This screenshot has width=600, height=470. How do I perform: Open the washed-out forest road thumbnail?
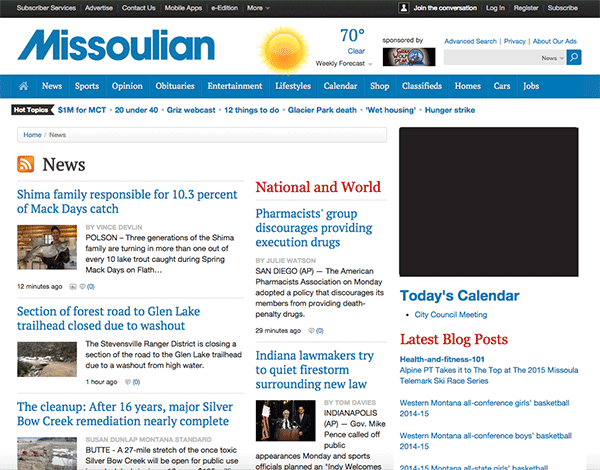(x=47, y=359)
